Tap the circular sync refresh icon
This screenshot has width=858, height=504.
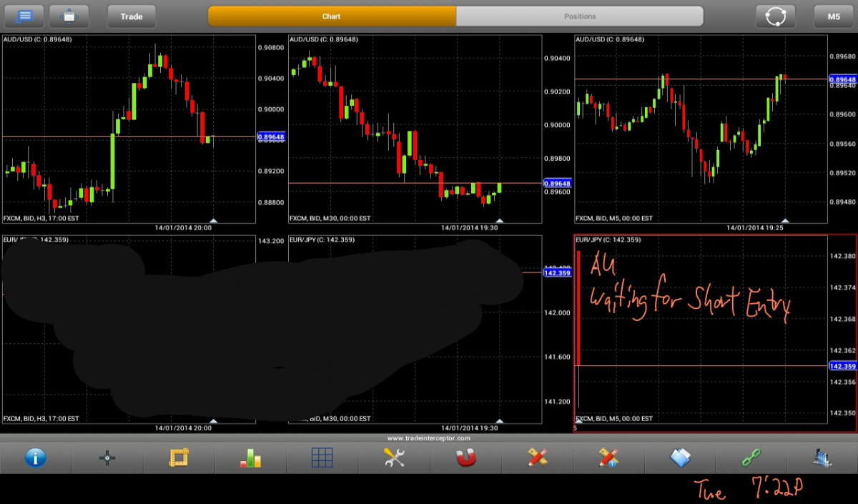click(776, 16)
